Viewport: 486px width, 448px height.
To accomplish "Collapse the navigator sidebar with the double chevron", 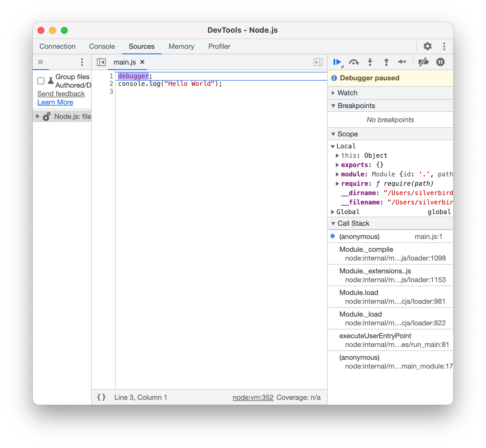I will pyautogui.click(x=41, y=62).
